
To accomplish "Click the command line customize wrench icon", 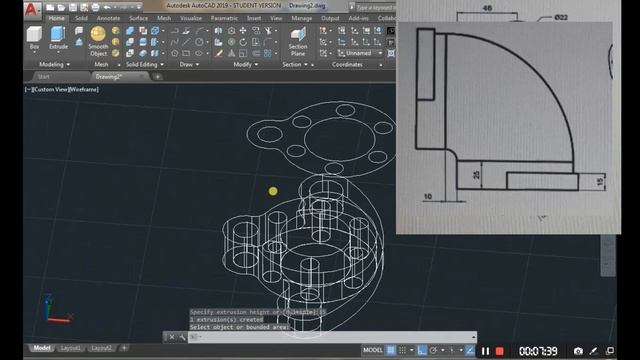I will click(182, 337).
